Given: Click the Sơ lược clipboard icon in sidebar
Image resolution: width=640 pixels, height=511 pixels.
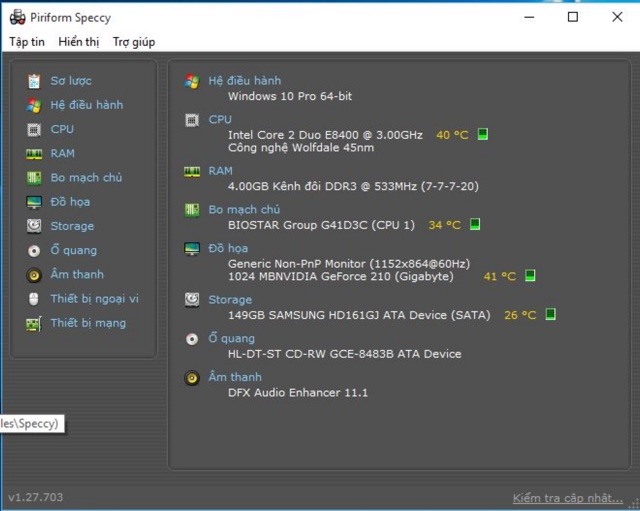Looking at the screenshot, I should tap(34, 81).
